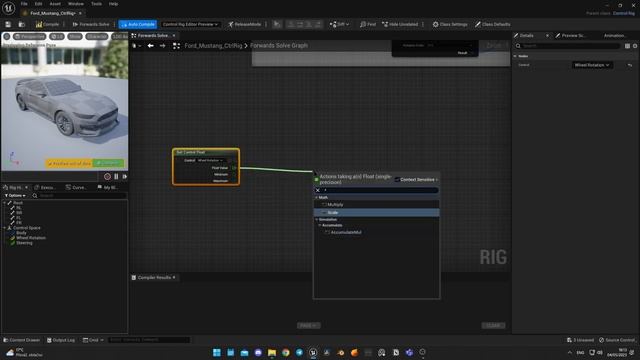Open the Diff dropdown in toolbar

[x=339, y=24]
